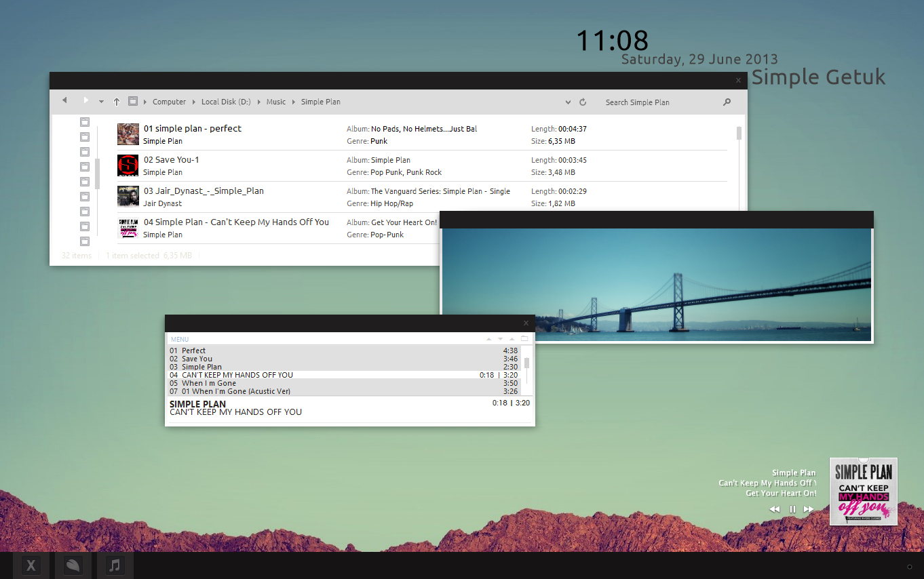Open the address bar history dropdown

(x=568, y=102)
